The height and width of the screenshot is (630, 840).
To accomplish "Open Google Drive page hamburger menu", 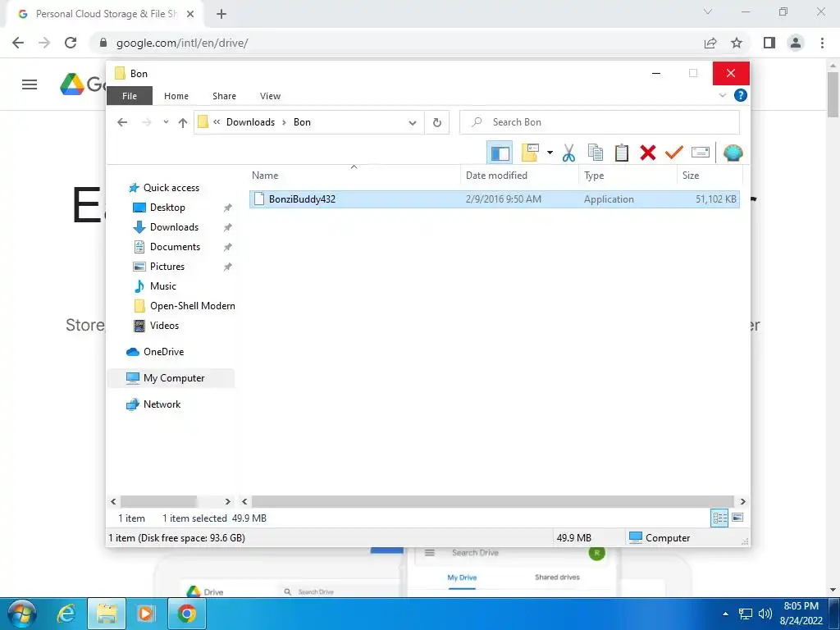I will click(30, 84).
